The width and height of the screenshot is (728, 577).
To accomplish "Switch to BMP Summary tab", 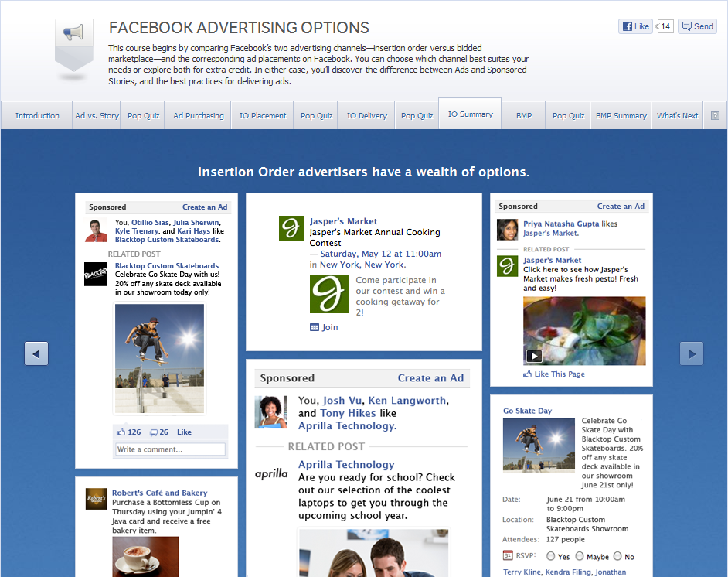I will [x=621, y=115].
